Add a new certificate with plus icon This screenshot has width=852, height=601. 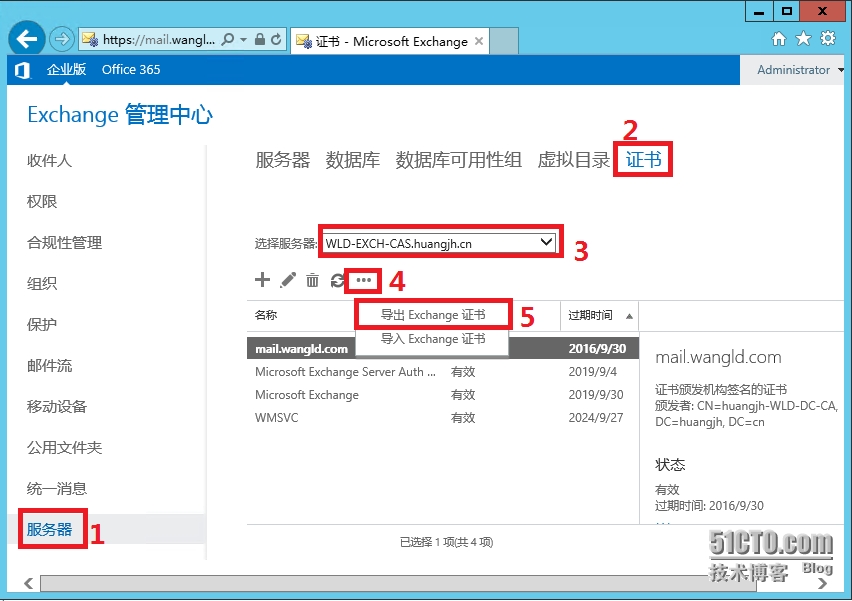(x=262, y=280)
